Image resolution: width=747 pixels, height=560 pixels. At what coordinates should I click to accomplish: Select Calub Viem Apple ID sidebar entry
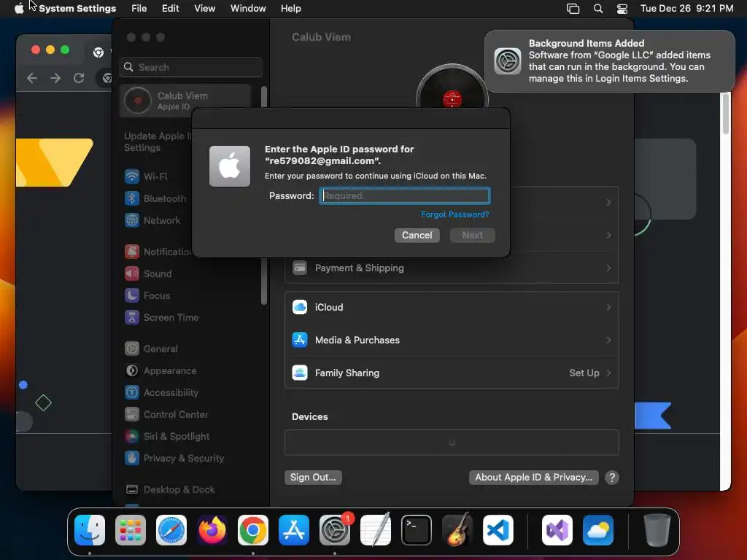pos(185,101)
